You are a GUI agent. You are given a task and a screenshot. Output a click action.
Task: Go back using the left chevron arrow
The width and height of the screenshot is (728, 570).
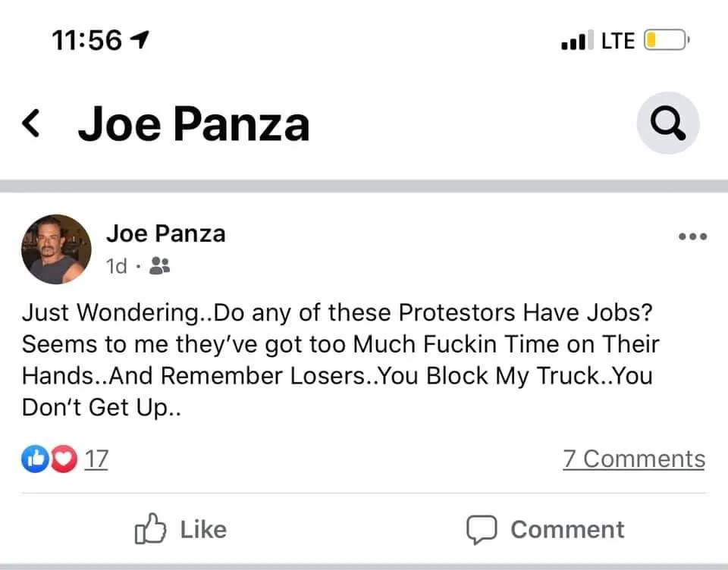tap(31, 124)
